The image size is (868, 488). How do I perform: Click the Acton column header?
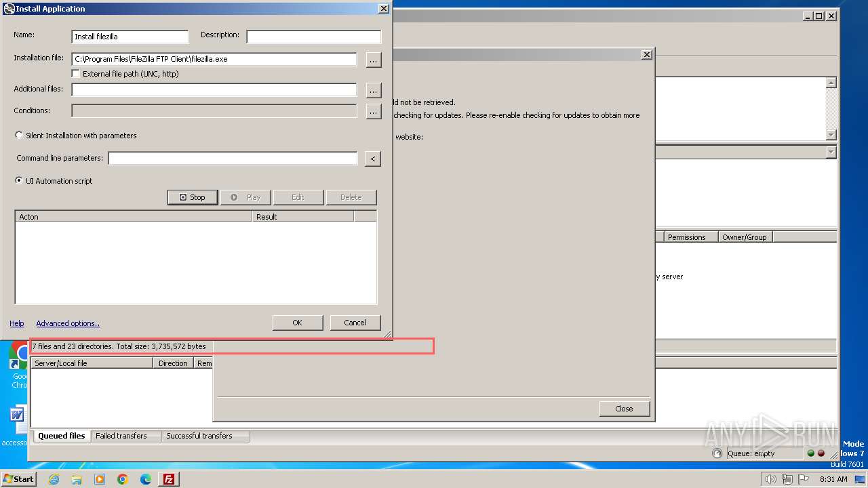tap(134, 217)
